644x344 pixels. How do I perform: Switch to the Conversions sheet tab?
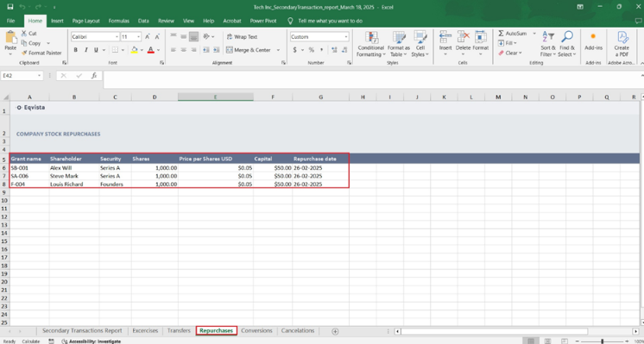(256, 330)
